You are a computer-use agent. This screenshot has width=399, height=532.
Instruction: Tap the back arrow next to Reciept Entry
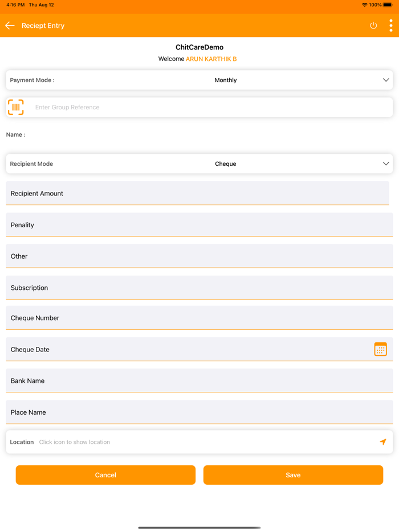click(9, 25)
